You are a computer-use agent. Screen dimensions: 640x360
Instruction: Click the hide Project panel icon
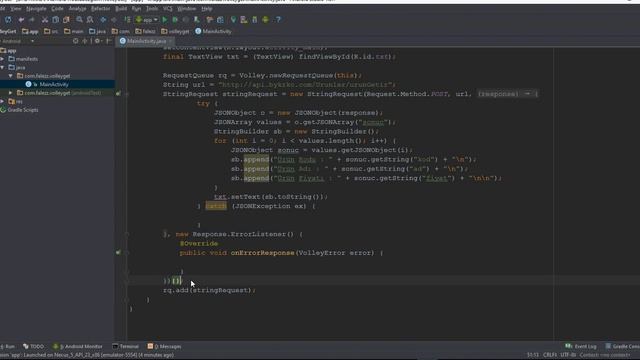tap(109, 41)
